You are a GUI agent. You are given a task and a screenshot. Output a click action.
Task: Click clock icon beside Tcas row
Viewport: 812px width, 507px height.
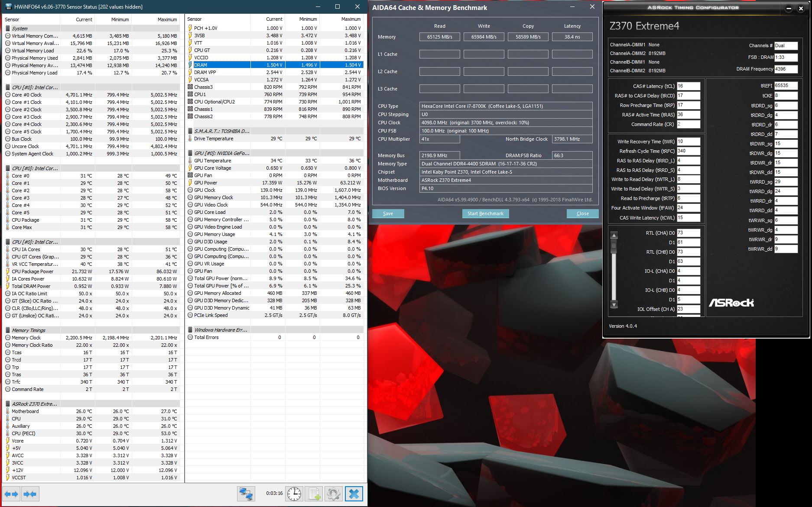coord(8,352)
